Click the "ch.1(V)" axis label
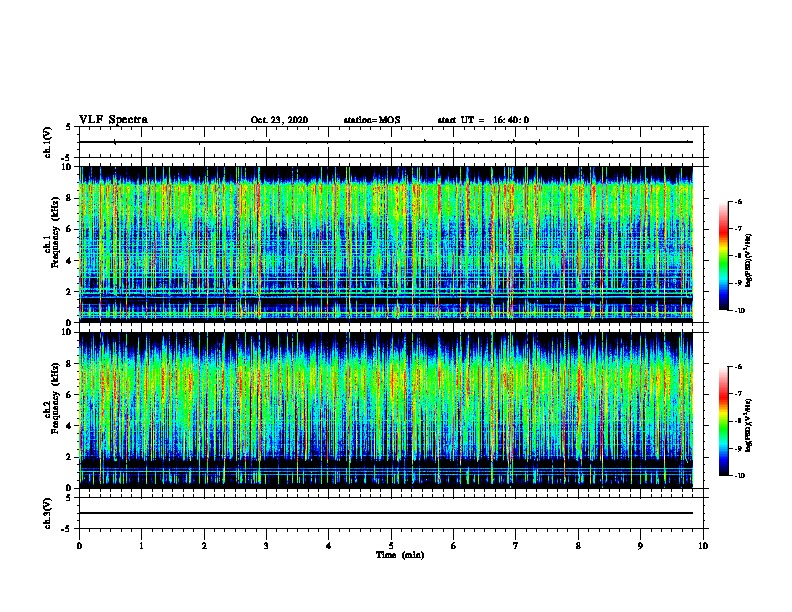This screenshot has height=612, width=792. point(47,142)
